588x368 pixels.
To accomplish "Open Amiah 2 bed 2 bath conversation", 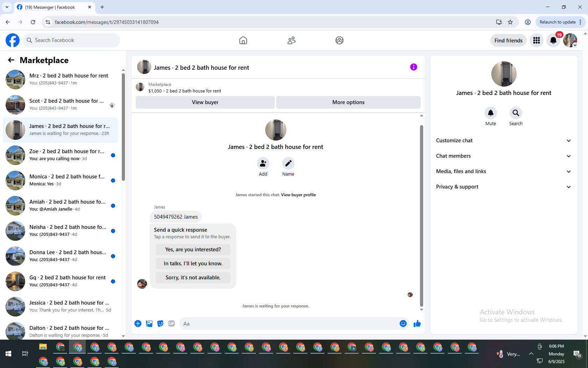I will point(60,206).
